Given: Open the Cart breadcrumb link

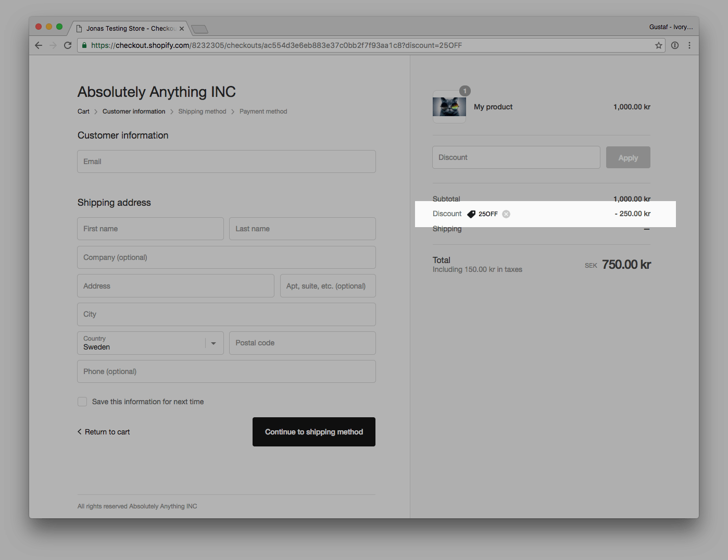Looking at the screenshot, I should [x=83, y=111].
